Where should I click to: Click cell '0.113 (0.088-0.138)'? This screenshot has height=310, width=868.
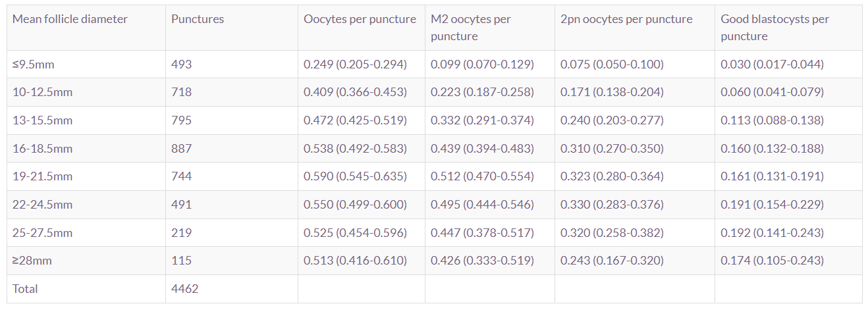(772, 120)
